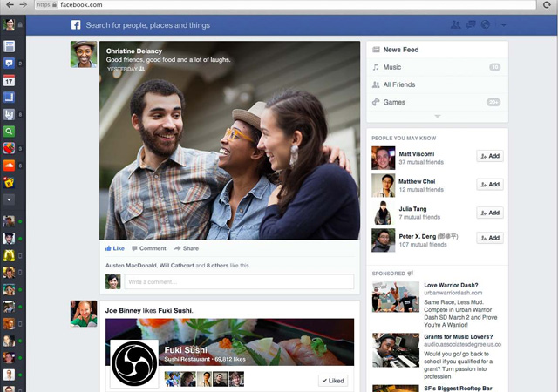Open the SoundCloud app icon in sidebar
The width and height of the screenshot is (558, 392).
(x=10, y=165)
